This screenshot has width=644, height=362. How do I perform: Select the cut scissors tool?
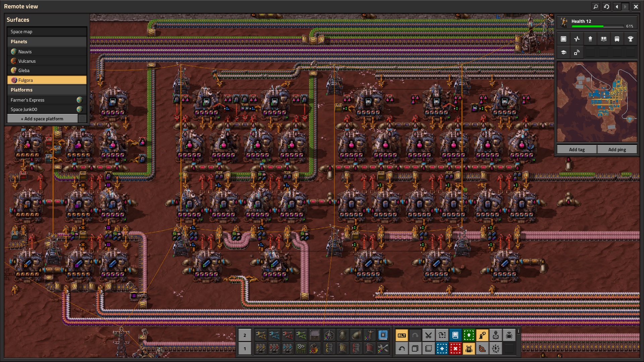click(x=428, y=335)
